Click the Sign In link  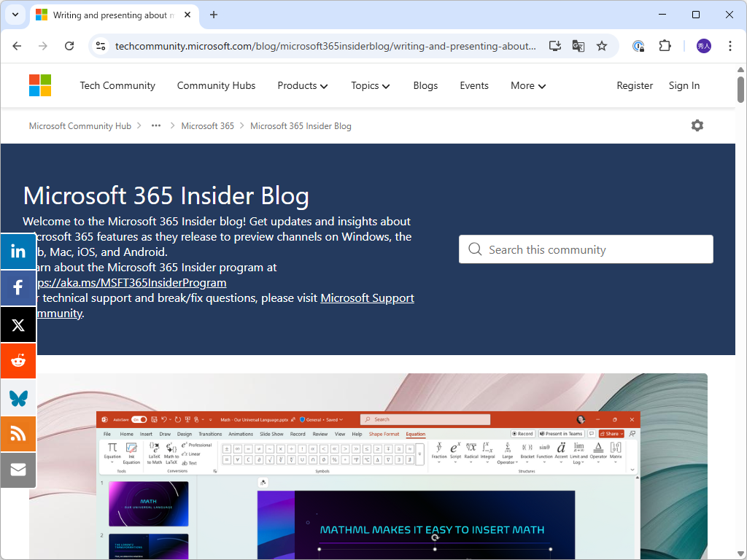684,85
